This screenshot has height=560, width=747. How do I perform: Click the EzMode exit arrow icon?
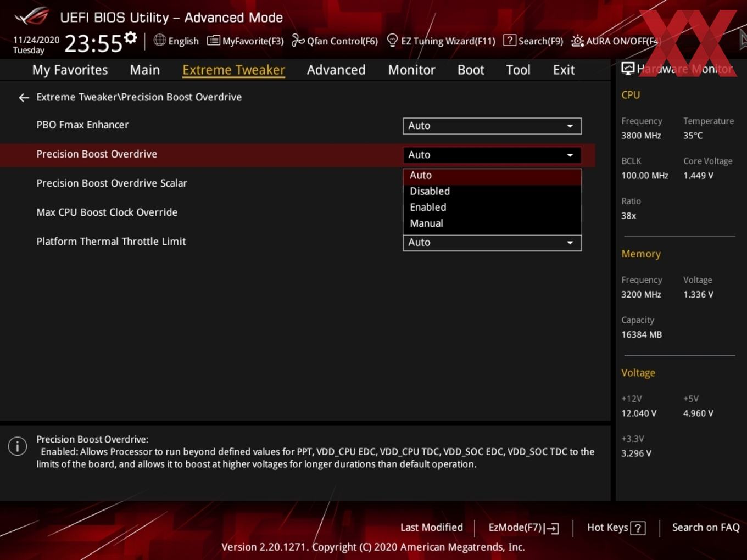coord(552,528)
